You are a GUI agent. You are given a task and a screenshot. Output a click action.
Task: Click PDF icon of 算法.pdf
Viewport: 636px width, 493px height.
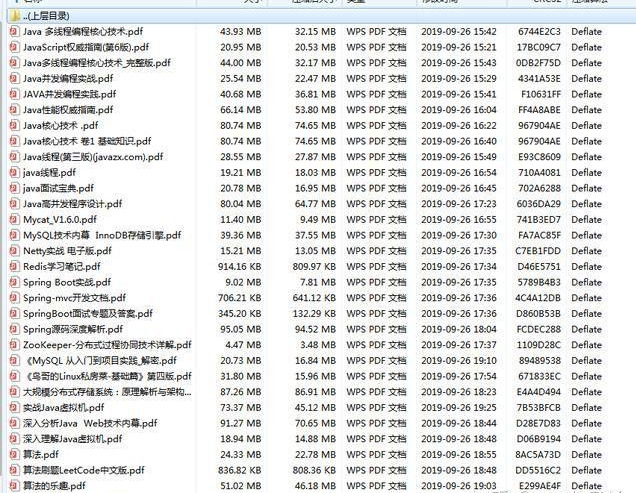coord(14,454)
